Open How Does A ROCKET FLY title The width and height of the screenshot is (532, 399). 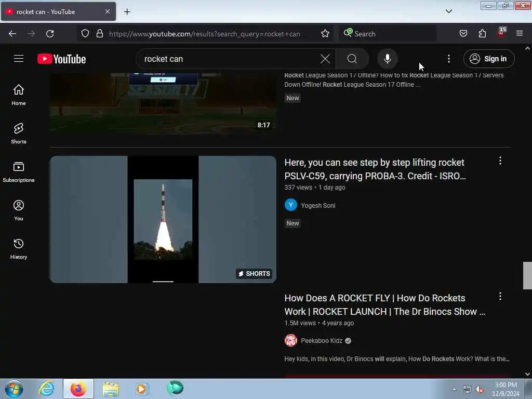click(x=385, y=304)
